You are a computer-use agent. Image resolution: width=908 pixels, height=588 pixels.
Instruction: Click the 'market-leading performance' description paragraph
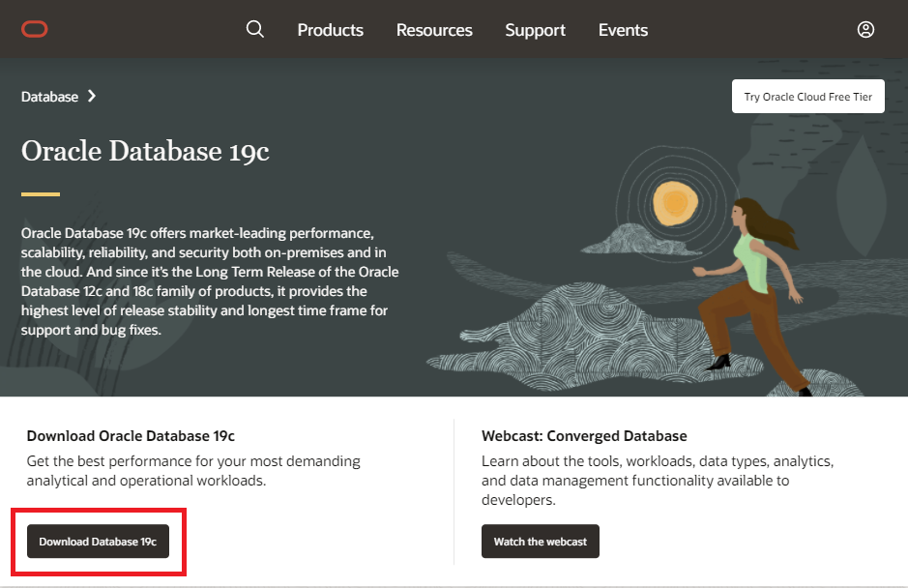click(x=210, y=281)
